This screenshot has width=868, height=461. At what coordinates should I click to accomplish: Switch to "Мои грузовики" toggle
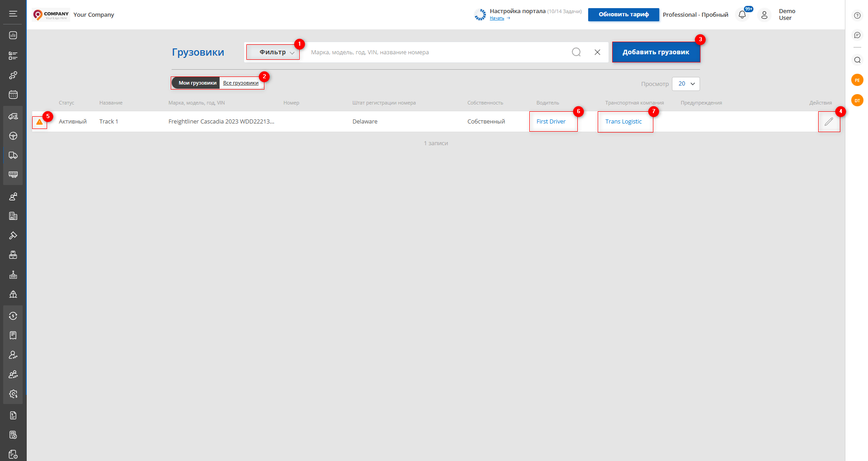tap(197, 83)
